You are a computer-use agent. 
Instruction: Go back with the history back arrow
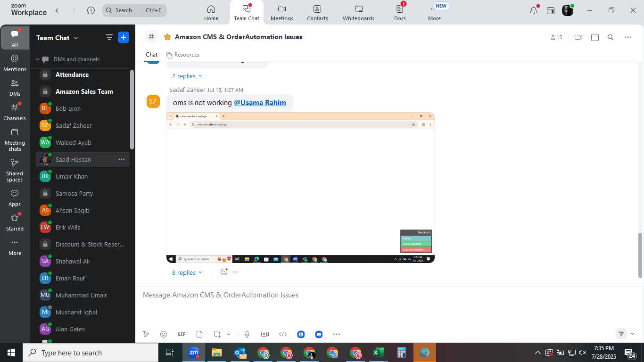pos(57,10)
